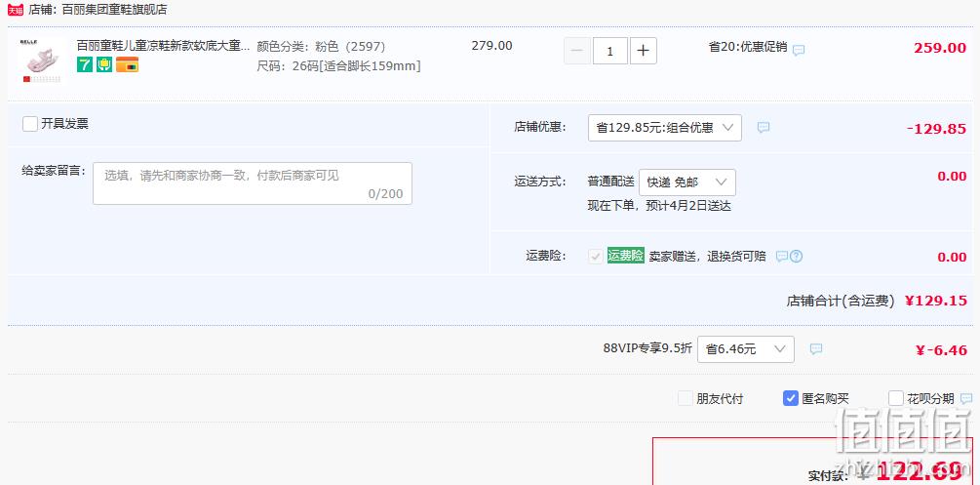
Task: Open the 88VIP 省6.46元 dropdown
Action: (746, 349)
